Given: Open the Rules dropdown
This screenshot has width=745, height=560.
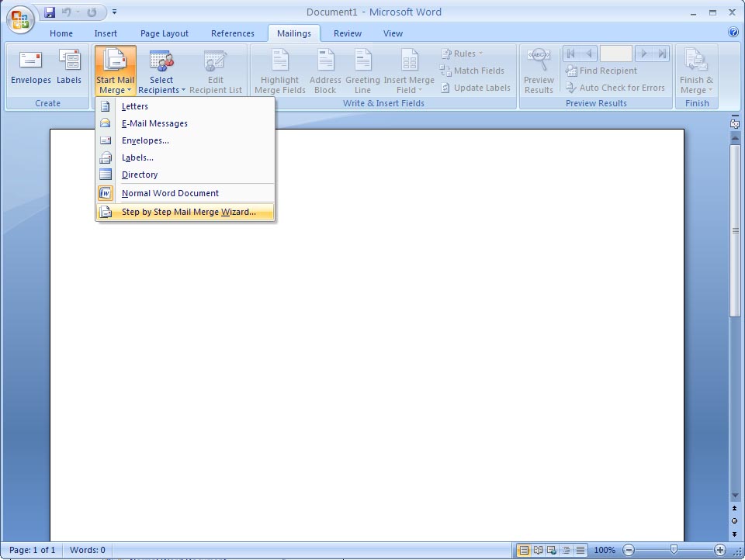Looking at the screenshot, I should pos(462,54).
